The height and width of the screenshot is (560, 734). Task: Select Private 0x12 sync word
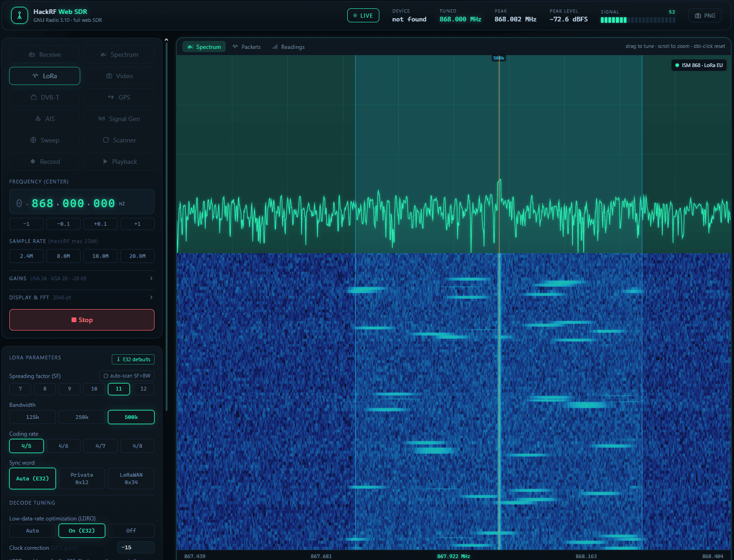(x=82, y=479)
